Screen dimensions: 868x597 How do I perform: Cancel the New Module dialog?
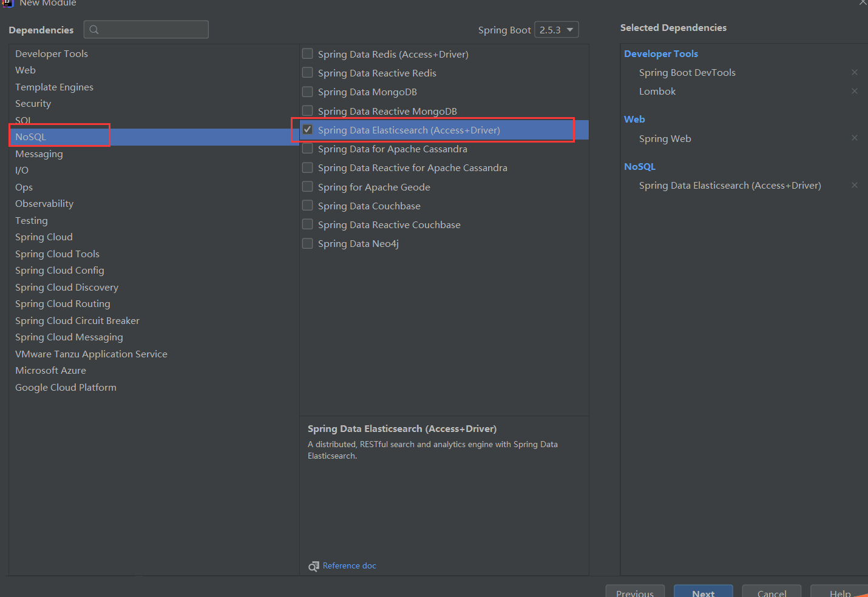[771, 592]
